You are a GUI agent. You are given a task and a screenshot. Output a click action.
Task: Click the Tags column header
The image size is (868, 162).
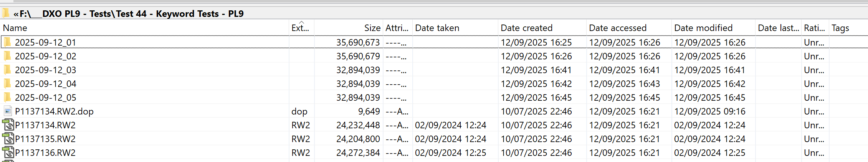[840, 28]
